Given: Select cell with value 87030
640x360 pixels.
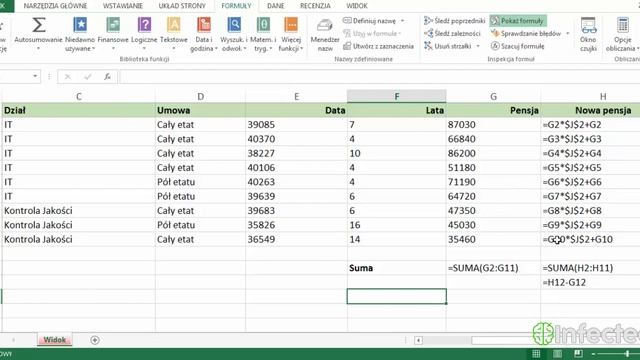Looking at the screenshot, I should 493,124.
